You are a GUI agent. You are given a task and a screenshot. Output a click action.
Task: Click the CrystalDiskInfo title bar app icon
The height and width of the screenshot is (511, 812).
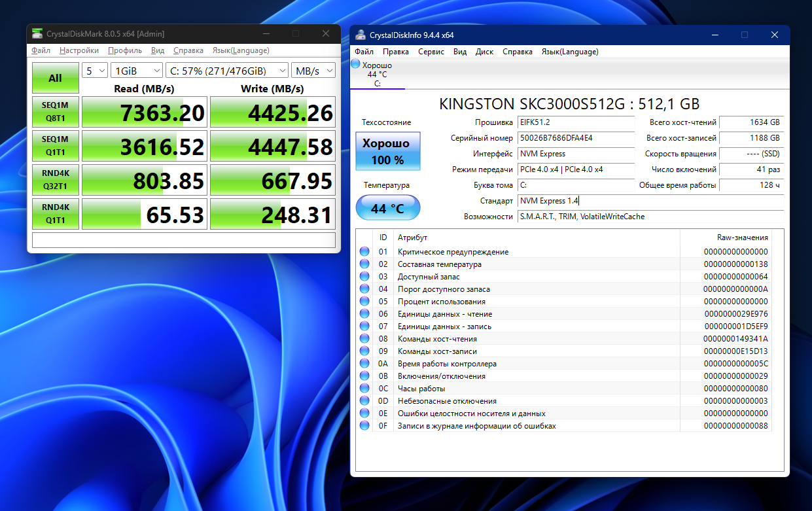click(x=359, y=35)
